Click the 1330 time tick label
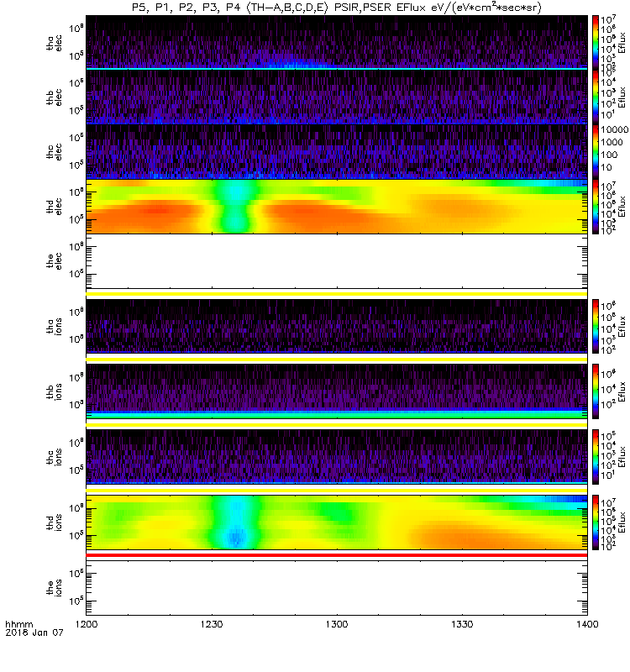 (462, 624)
